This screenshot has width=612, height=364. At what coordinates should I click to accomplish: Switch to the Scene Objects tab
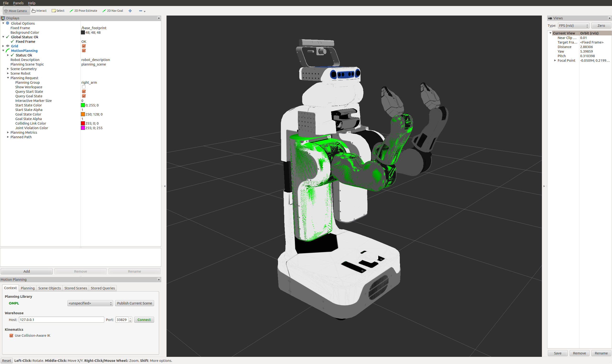pos(49,288)
